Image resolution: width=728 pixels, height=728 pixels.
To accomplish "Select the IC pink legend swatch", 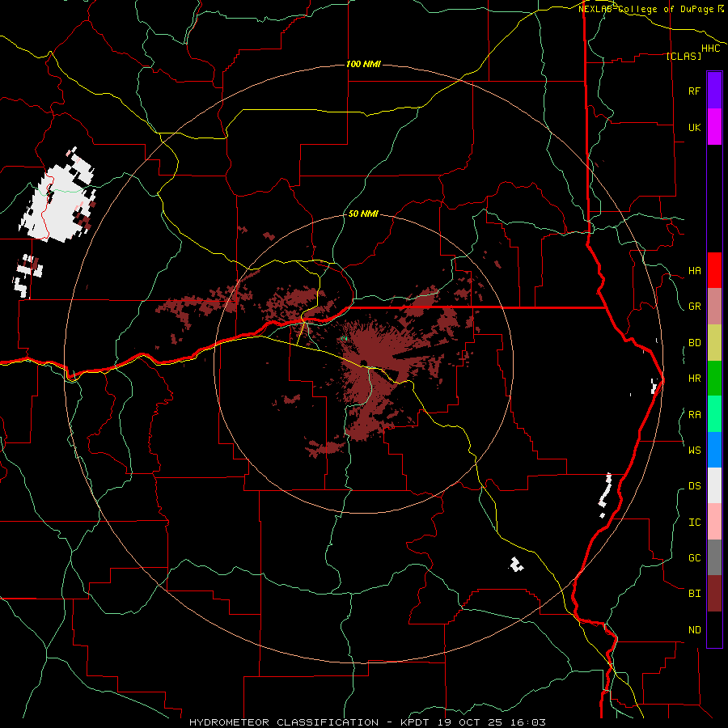I will pos(714,522).
